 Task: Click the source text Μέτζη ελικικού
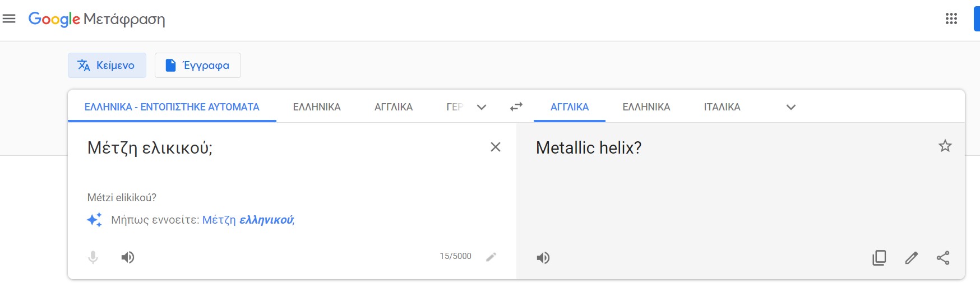click(150, 148)
